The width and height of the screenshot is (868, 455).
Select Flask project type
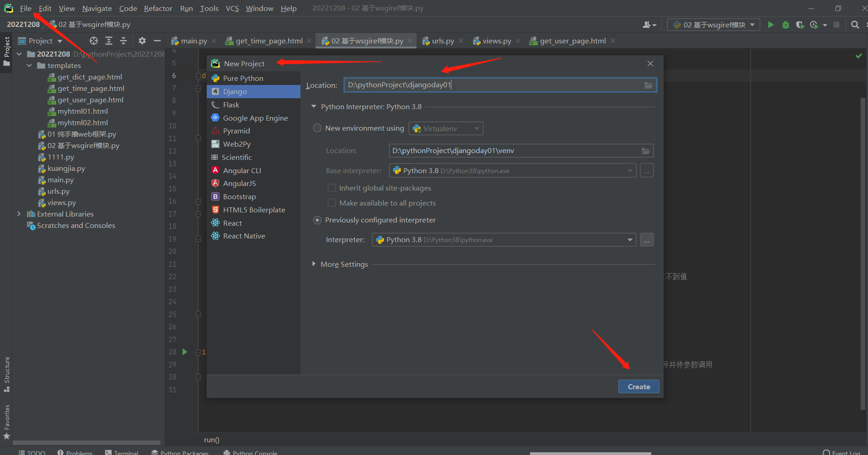pos(254,105)
